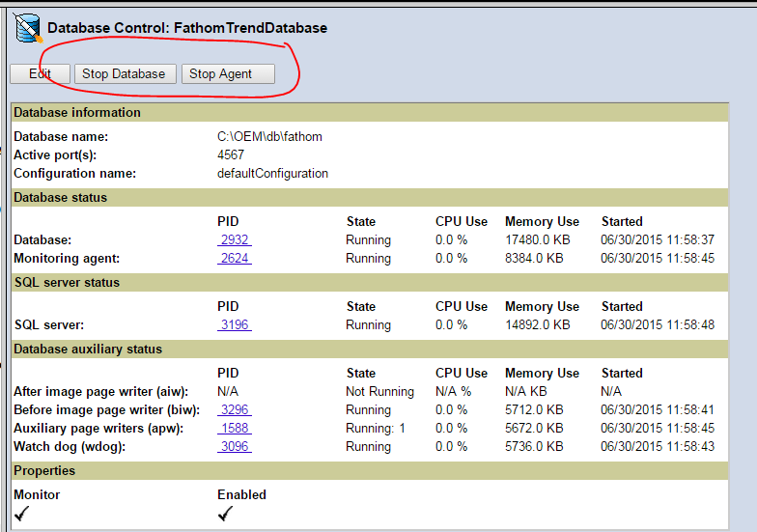The width and height of the screenshot is (757, 532).
Task: Click the Database information section header
Action: (370, 112)
